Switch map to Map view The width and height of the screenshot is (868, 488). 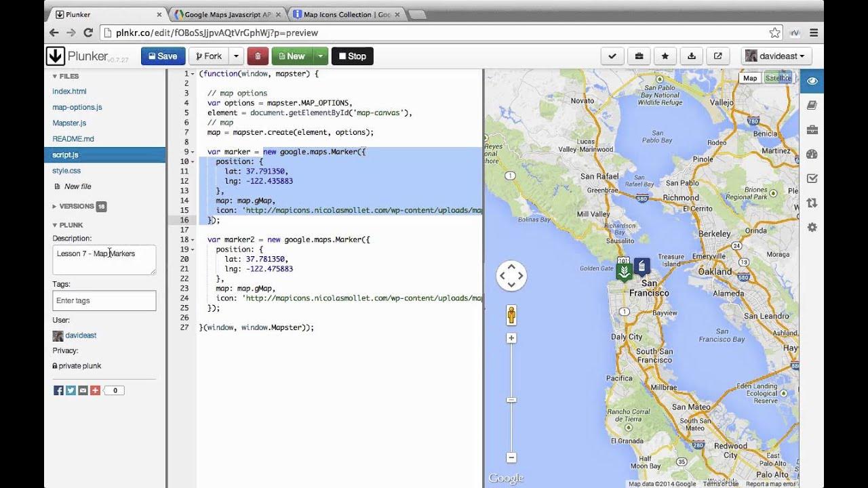pyautogui.click(x=750, y=78)
